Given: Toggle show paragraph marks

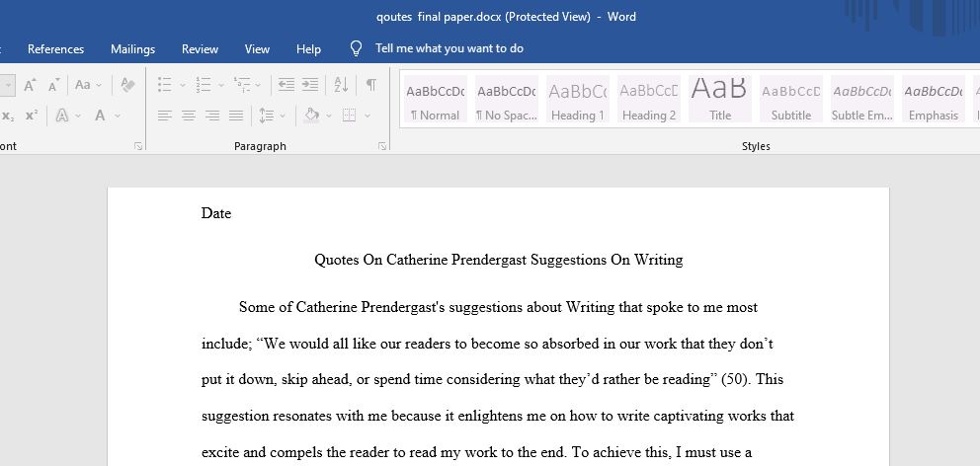Looking at the screenshot, I should (371, 85).
